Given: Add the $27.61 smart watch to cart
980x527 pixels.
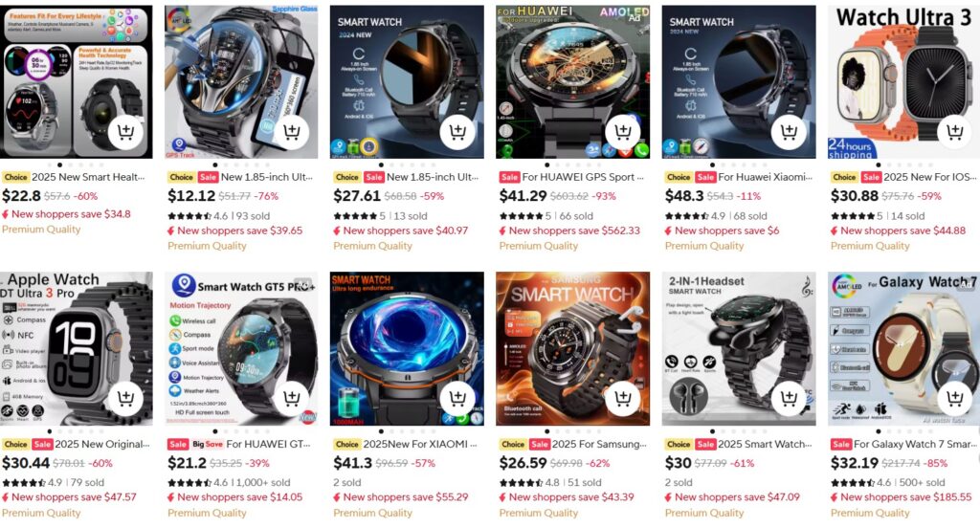Looking at the screenshot, I should pyautogui.click(x=457, y=132).
